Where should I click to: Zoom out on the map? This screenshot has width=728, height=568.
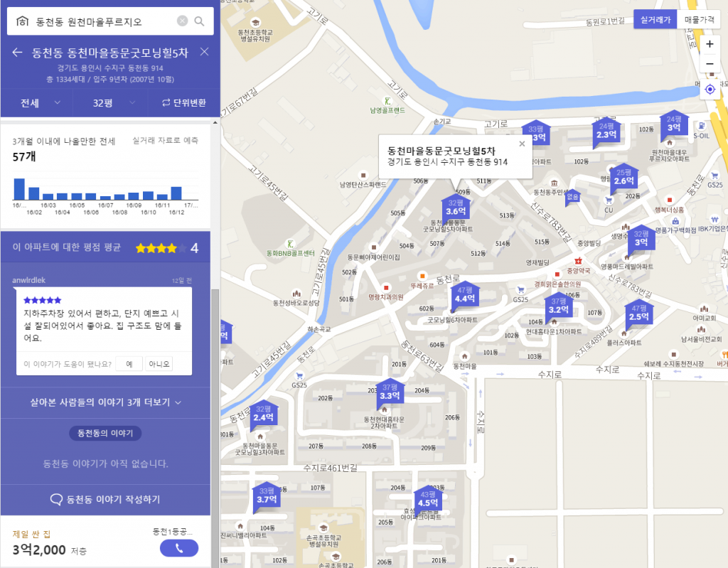(710, 64)
